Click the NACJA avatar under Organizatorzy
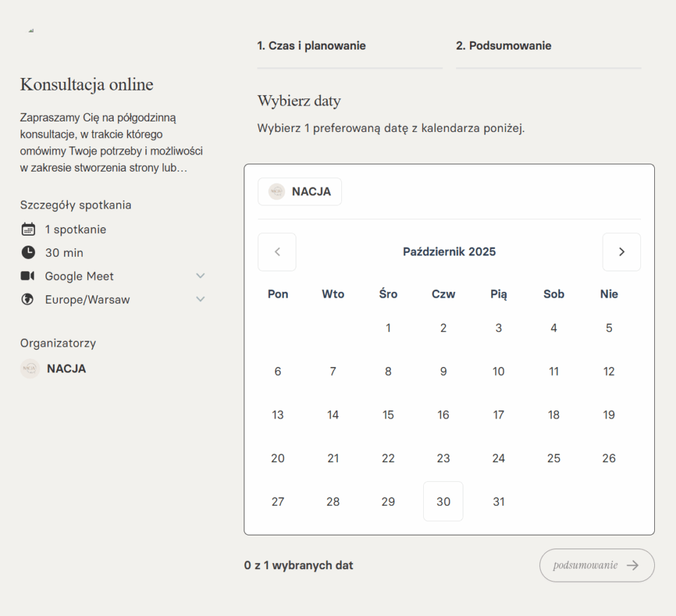The height and width of the screenshot is (616, 676). tap(30, 368)
